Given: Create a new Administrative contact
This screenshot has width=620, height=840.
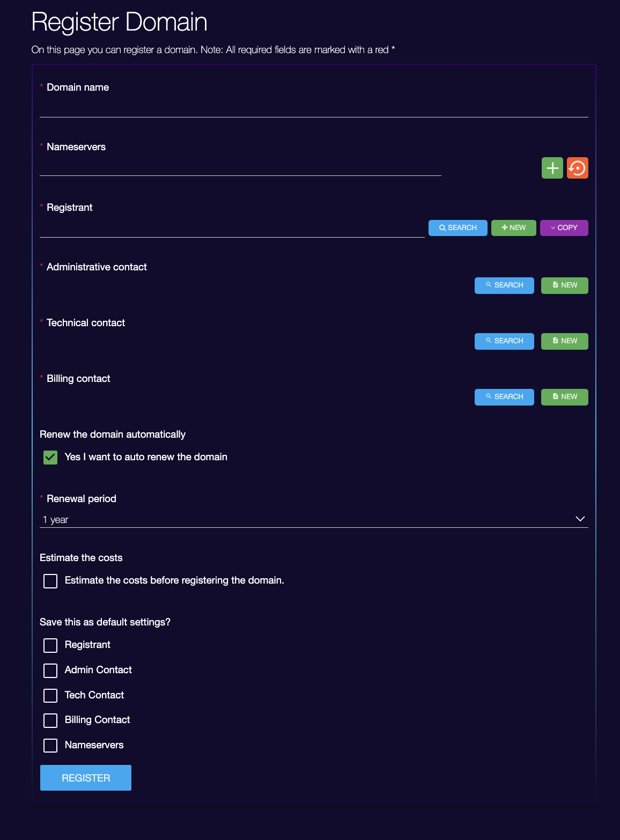Looking at the screenshot, I should [x=565, y=285].
